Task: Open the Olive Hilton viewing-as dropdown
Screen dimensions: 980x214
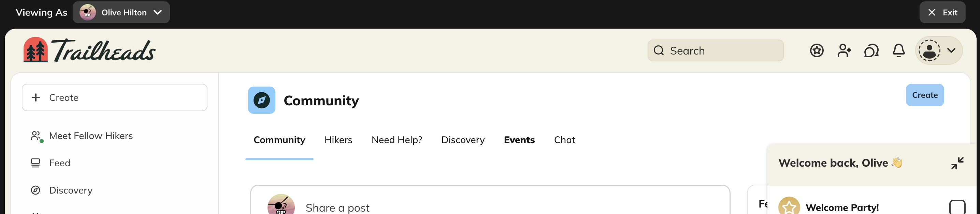Action: click(x=121, y=12)
